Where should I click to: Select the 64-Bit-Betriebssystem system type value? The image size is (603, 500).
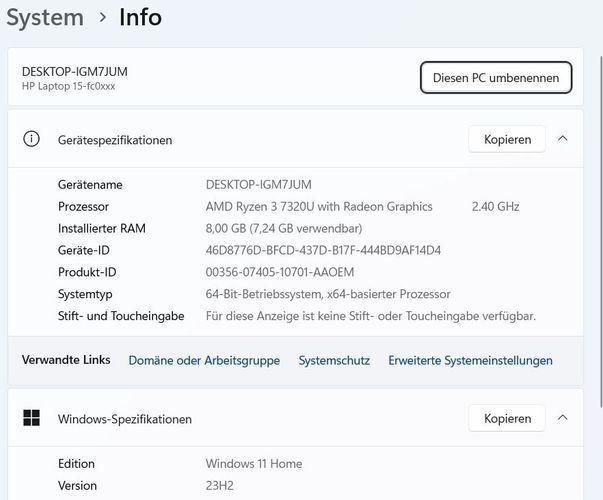pyautogui.click(x=328, y=294)
